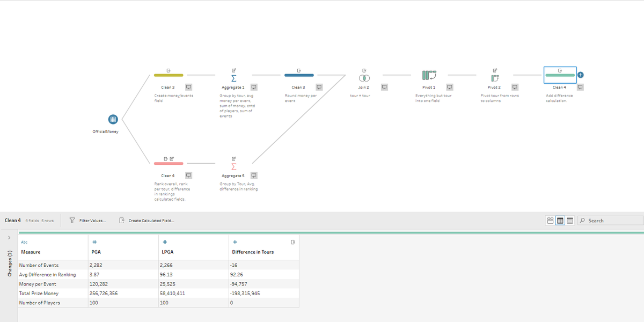Select the OfficialMoney input step icon
Image resolution: width=644 pixels, height=322 pixels.
coord(112,119)
